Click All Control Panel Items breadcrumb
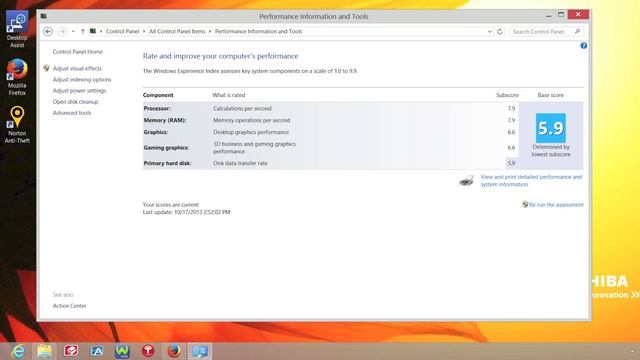This screenshot has height=360, width=640. point(177,31)
